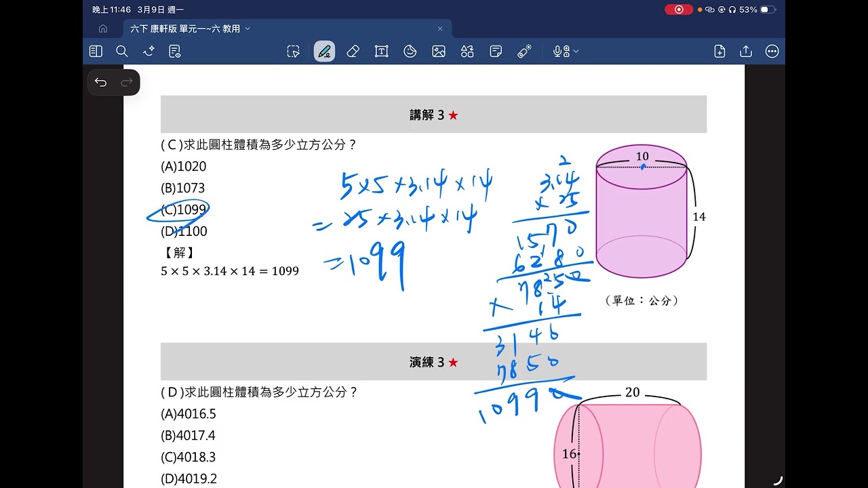Viewport: 868px width, 488px height.
Task: Select the lasso selection tool
Action: point(293,52)
